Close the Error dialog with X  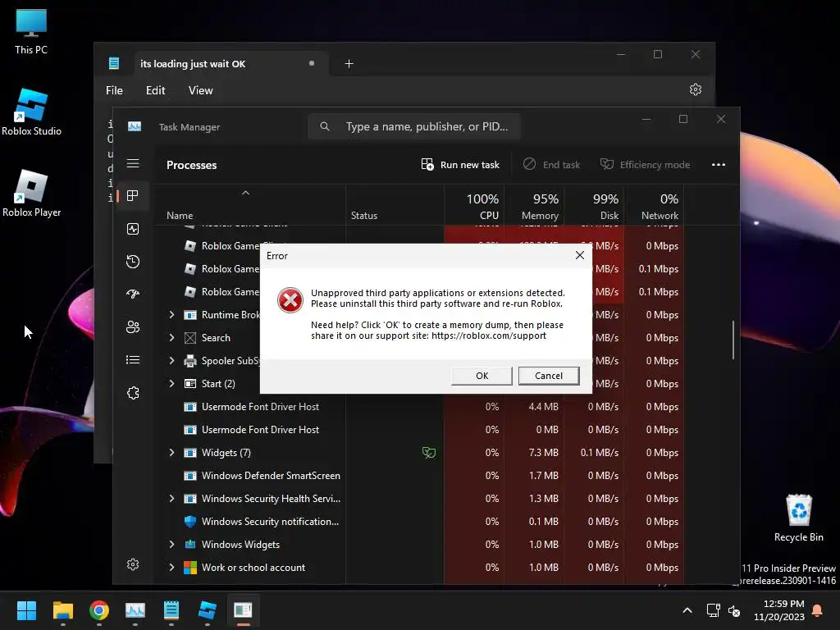click(x=580, y=256)
